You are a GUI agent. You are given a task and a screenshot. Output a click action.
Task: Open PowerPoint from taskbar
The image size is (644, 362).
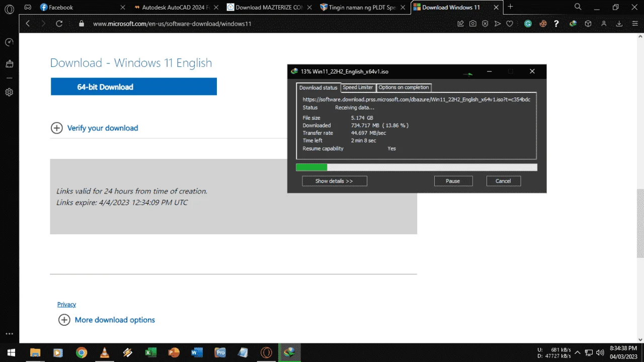click(x=174, y=352)
